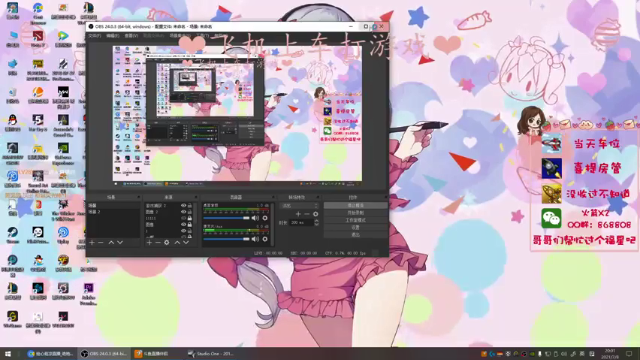Pop out the Sources dock panel
This screenshot has width=640, height=360.
(x=197, y=197)
